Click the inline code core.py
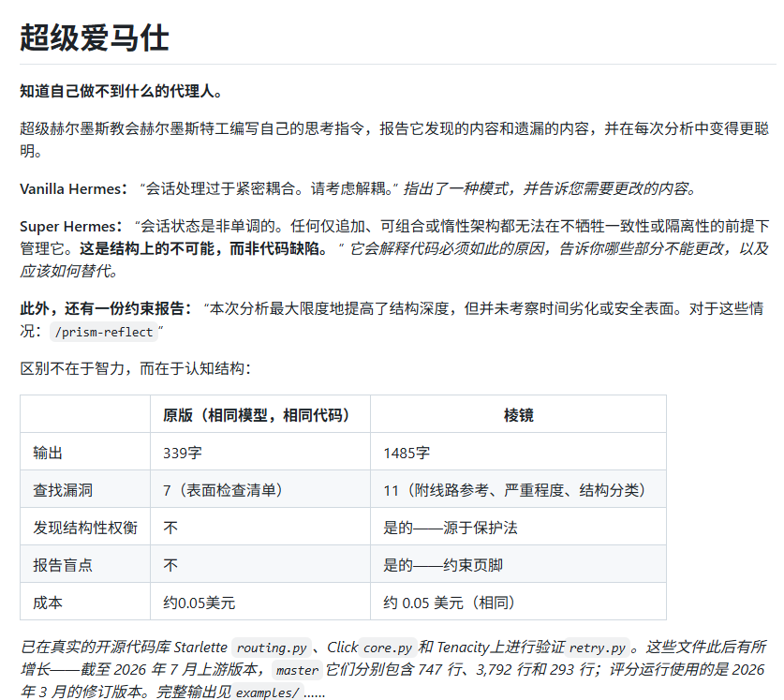Viewport: 784px width, 700px height. tap(388, 648)
